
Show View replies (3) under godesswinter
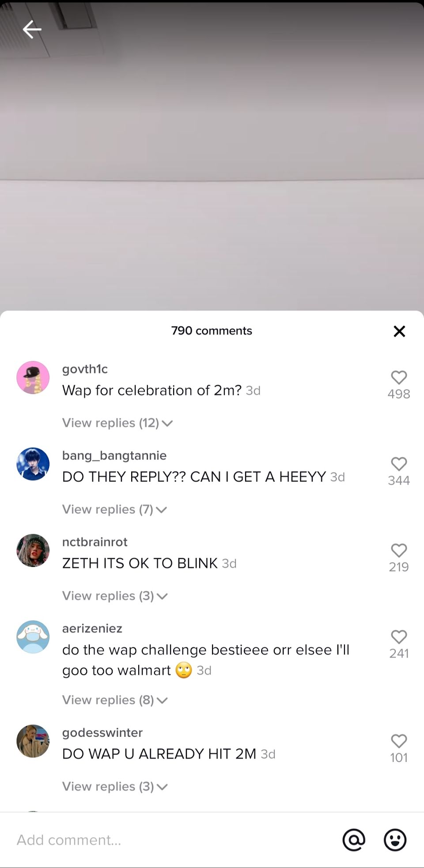[x=115, y=787]
